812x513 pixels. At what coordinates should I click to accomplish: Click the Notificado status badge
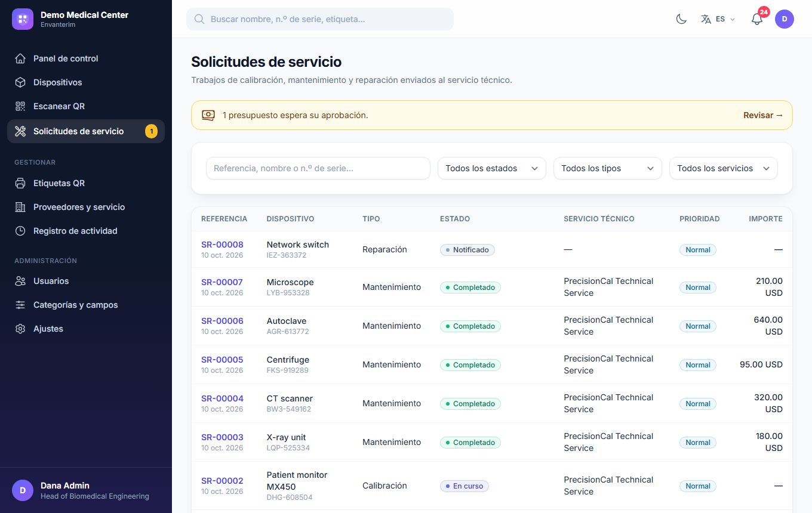click(x=467, y=250)
